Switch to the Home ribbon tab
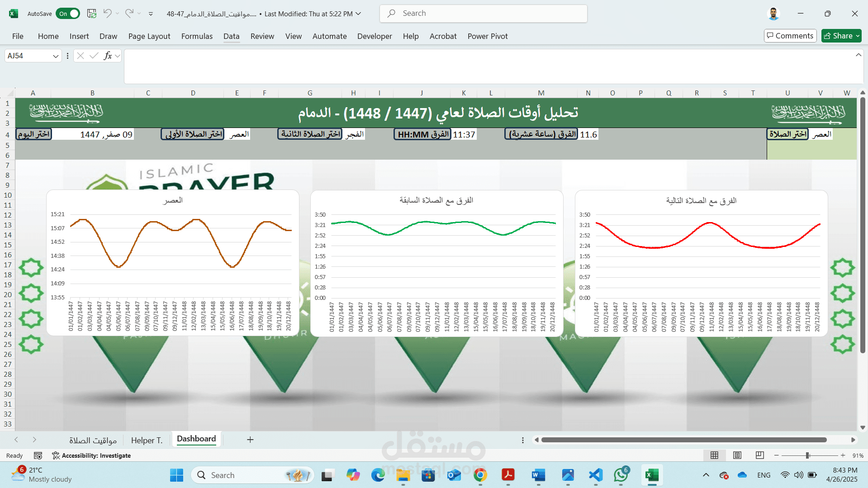Viewport: 868px width, 488px height. pos(48,36)
